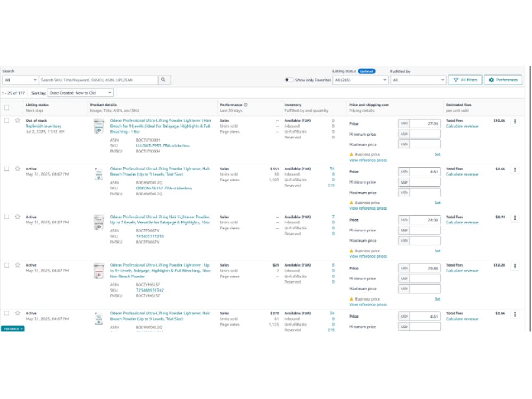Click the Updated badge next to Listing status
This screenshot has height=399, width=532.
(x=367, y=71)
